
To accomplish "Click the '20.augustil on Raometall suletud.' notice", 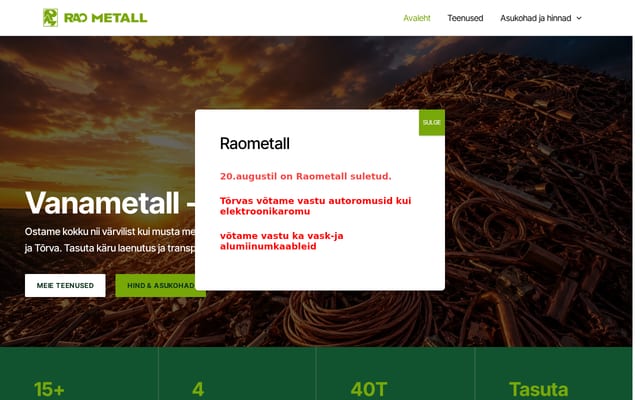I will pyautogui.click(x=305, y=176).
